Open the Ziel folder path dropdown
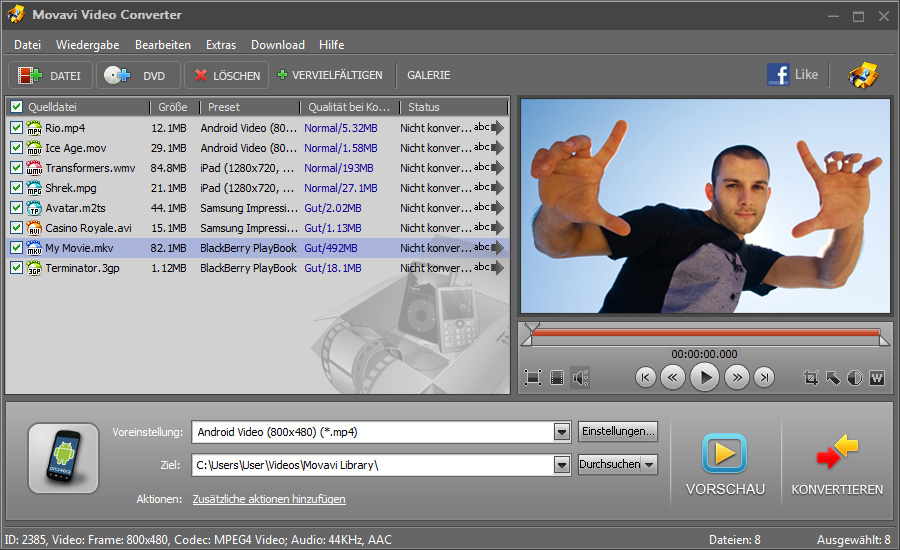 [x=561, y=465]
